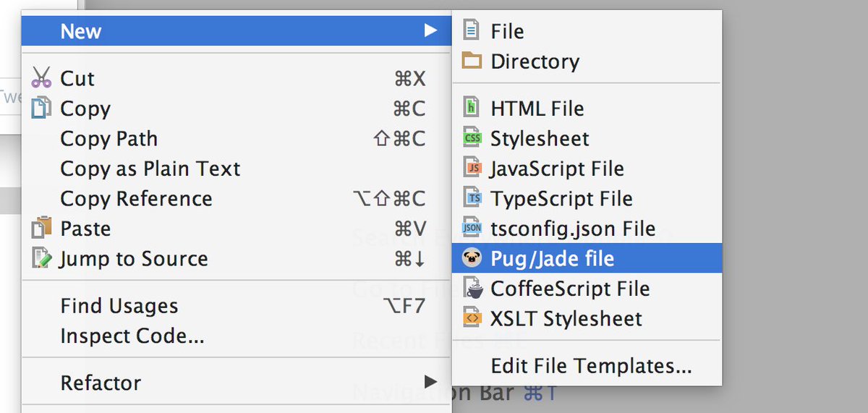Select Find Usages menu item
868x413 pixels.
pyautogui.click(x=237, y=306)
